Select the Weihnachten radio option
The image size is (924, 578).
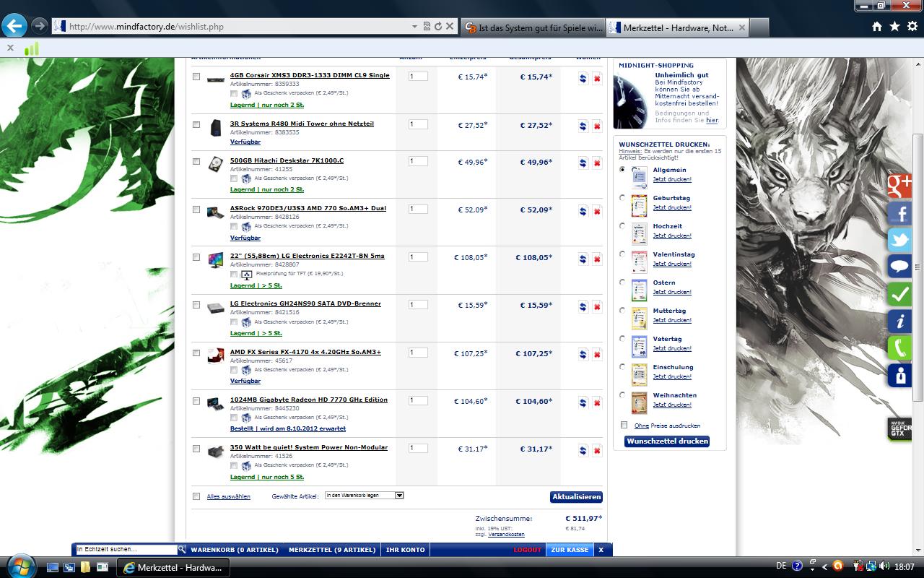[622, 394]
